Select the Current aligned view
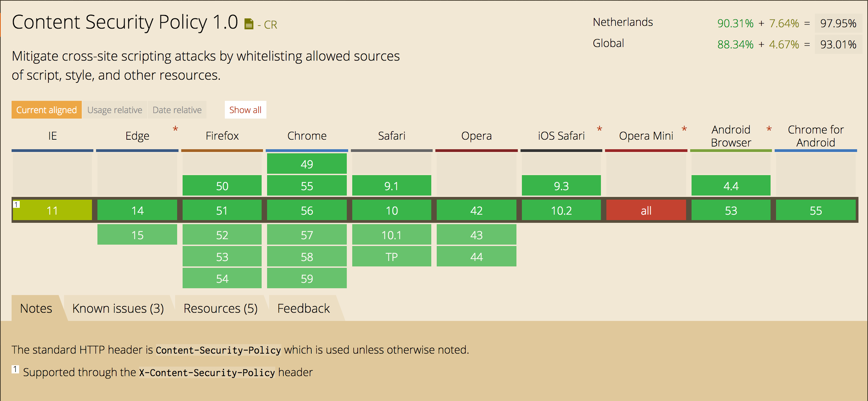Viewport: 868px width, 401px height. [47, 110]
